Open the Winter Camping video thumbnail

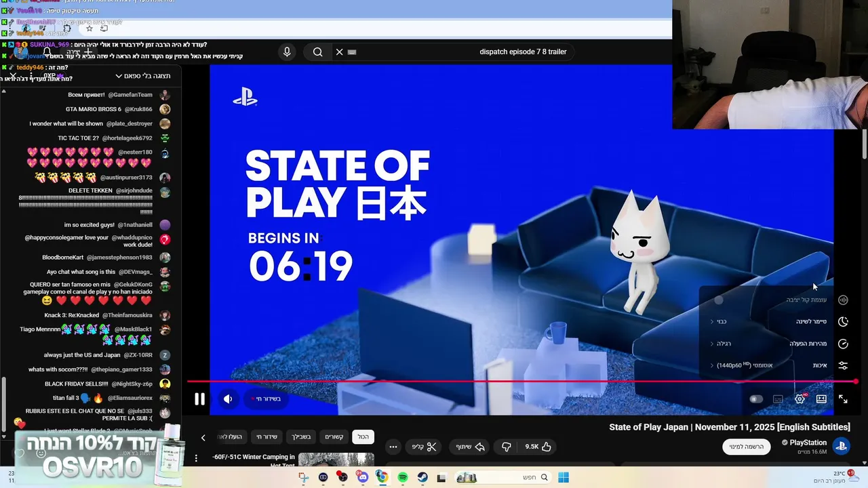(x=336, y=460)
